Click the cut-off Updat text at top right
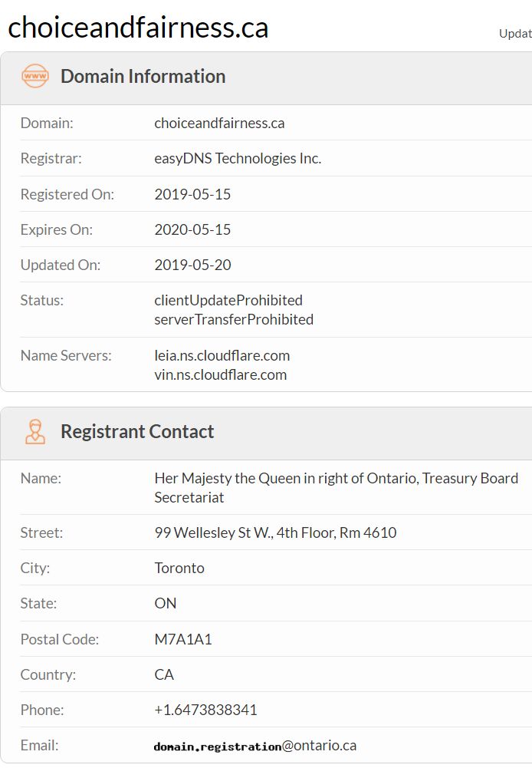 click(x=515, y=33)
